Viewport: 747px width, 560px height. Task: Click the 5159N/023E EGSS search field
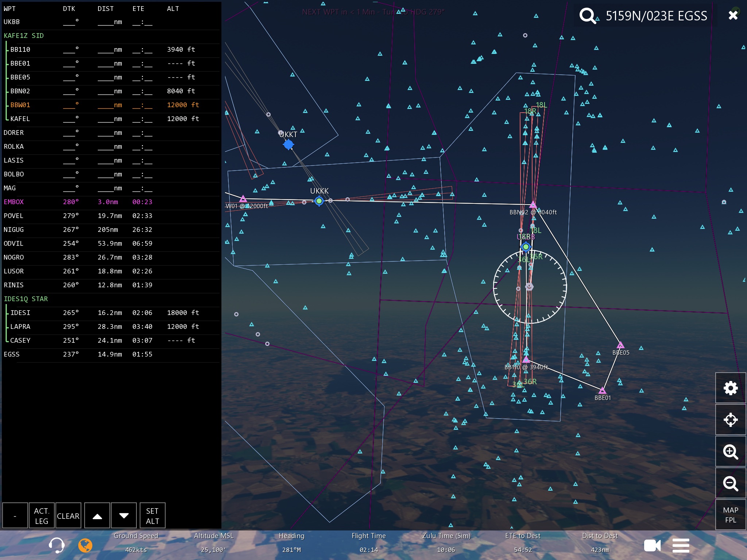[656, 16]
